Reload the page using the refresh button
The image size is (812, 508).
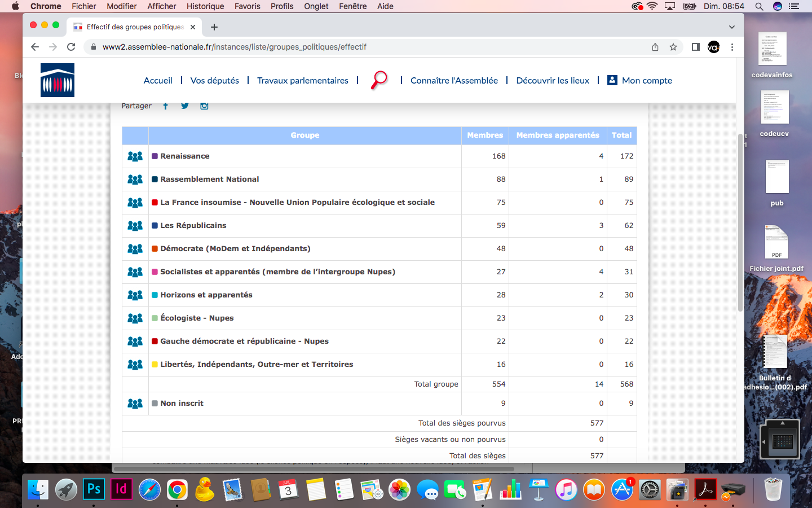[71, 47]
